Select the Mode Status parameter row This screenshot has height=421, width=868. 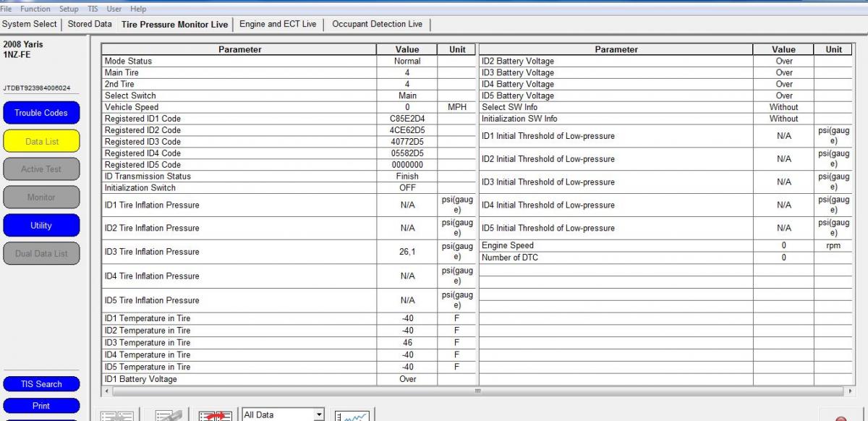239,61
